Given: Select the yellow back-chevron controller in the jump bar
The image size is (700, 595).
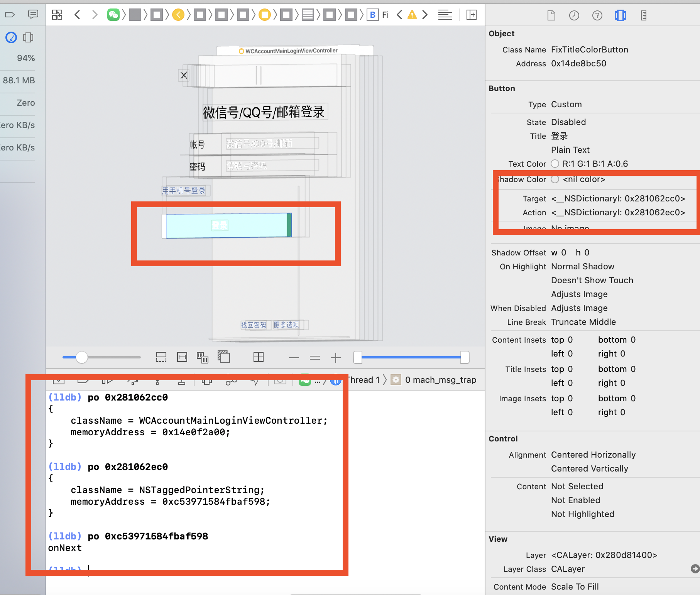Looking at the screenshot, I should point(178,15).
